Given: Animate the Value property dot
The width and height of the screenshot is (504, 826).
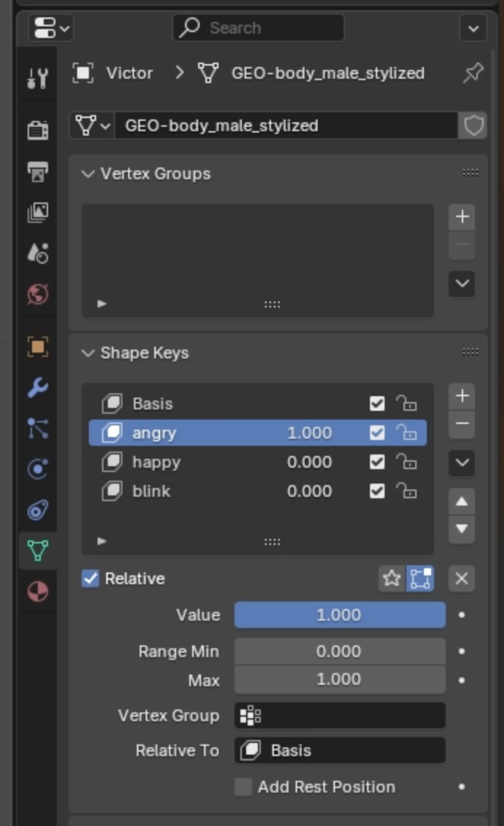Looking at the screenshot, I should [x=462, y=615].
